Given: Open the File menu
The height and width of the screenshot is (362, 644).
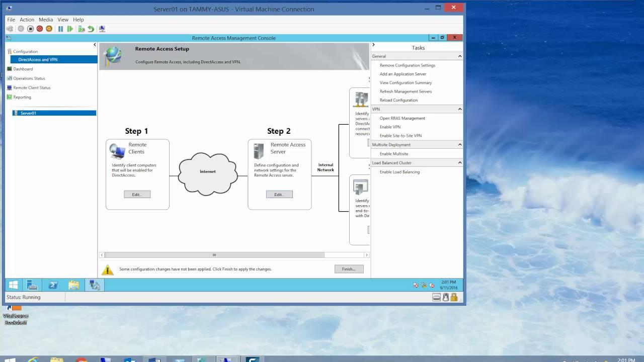Looking at the screenshot, I should [x=11, y=20].
